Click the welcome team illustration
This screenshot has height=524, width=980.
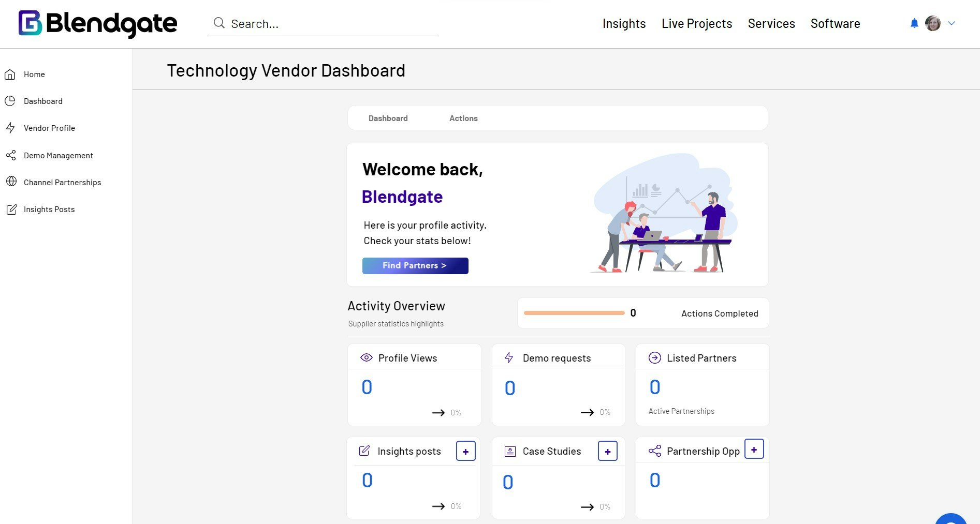pyautogui.click(x=664, y=213)
